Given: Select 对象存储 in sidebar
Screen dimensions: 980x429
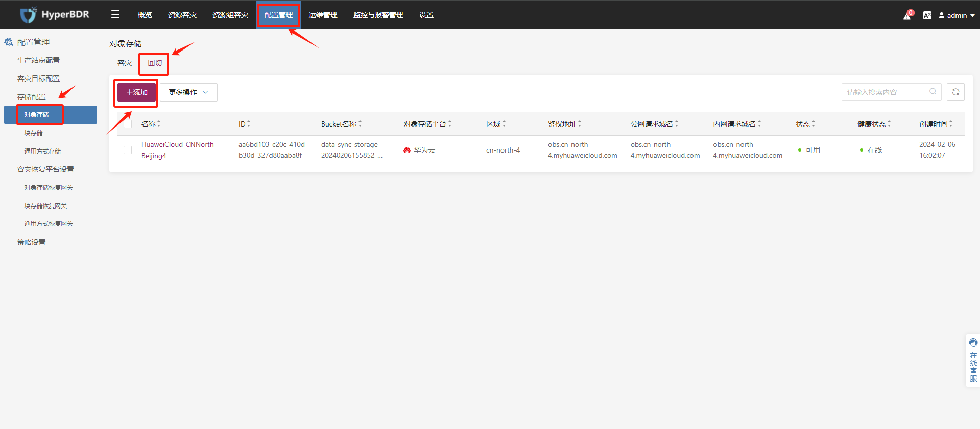Looking at the screenshot, I should tap(51, 115).
